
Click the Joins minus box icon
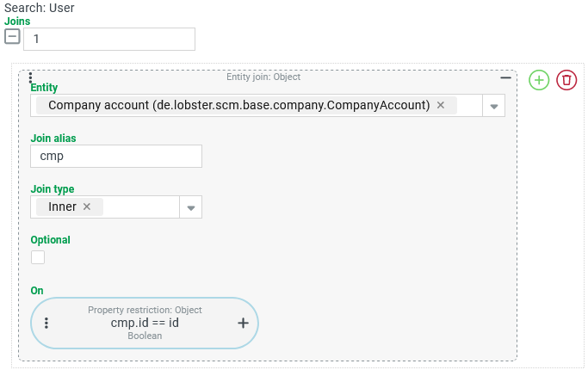click(x=12, y=37)
